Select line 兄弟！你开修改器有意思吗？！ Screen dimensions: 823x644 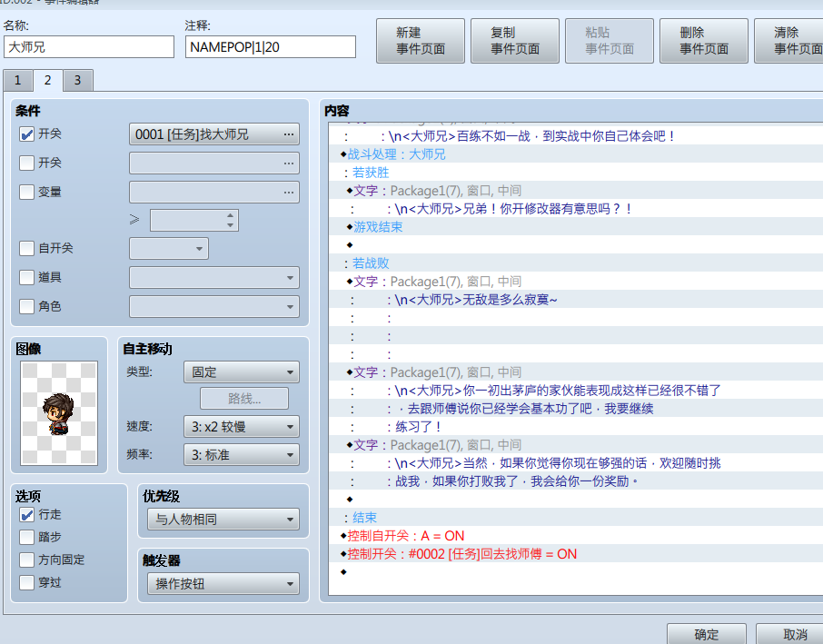(x=576, y=209)
